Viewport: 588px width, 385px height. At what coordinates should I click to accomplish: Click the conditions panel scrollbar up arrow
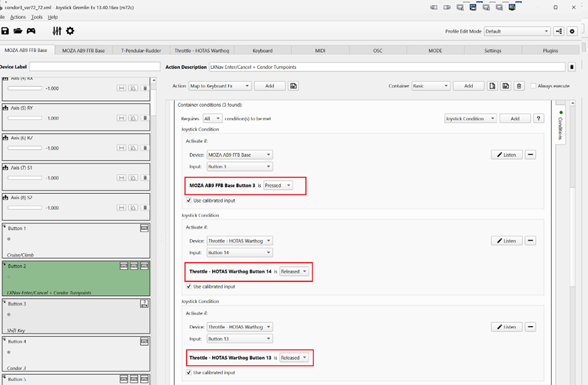[x=572, y=103]
